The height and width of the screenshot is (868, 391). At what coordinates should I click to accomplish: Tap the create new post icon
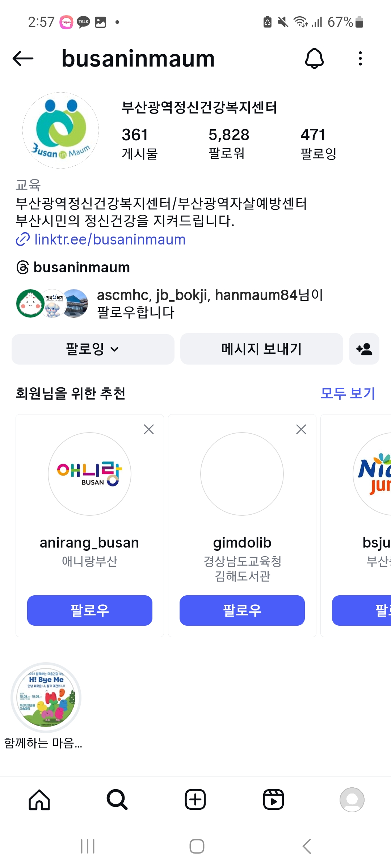pos(195,800)
